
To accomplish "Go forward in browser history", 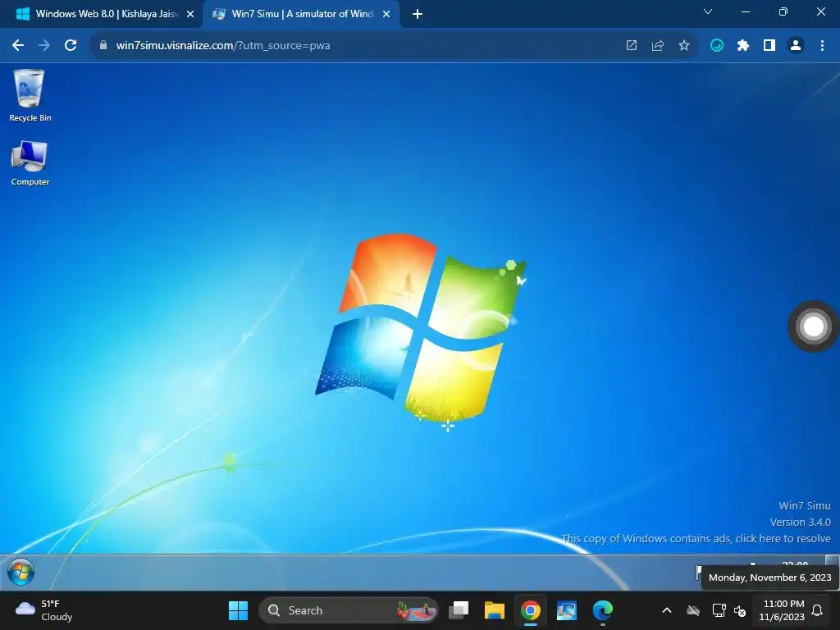I will coord(44,46).
